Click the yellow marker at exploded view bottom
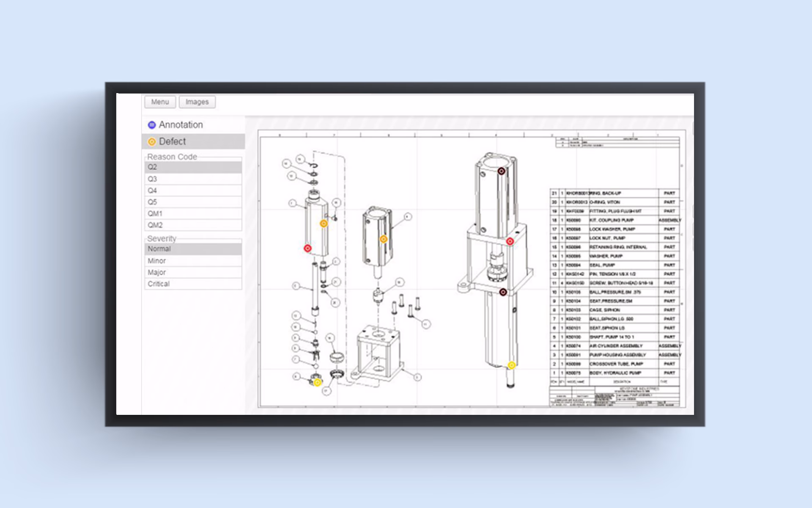The image size is (812, 508). tap(317, 382)
